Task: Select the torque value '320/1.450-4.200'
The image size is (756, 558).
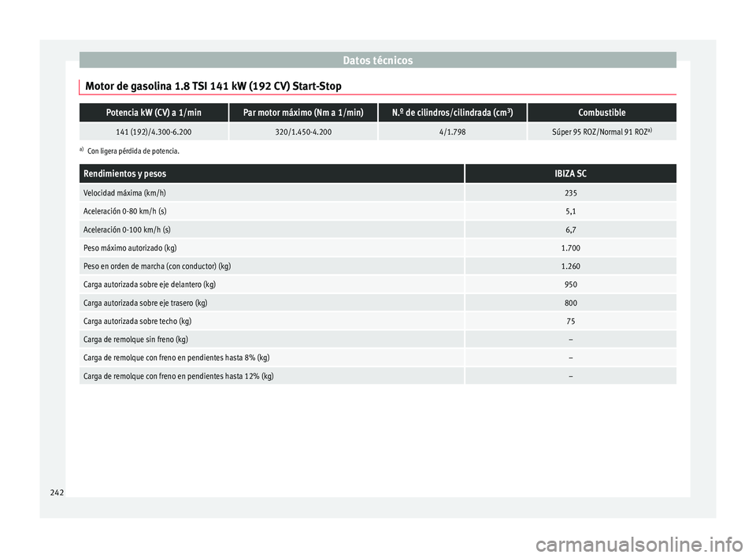Action: pyautogui.click(x=303, y=132)
